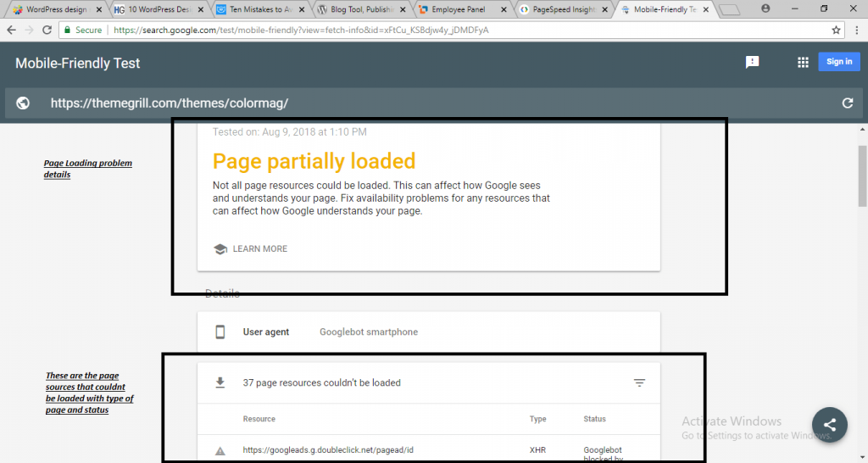
Task: Reload the current browser page
Action: pyautogui.click(x=47, y=30)
